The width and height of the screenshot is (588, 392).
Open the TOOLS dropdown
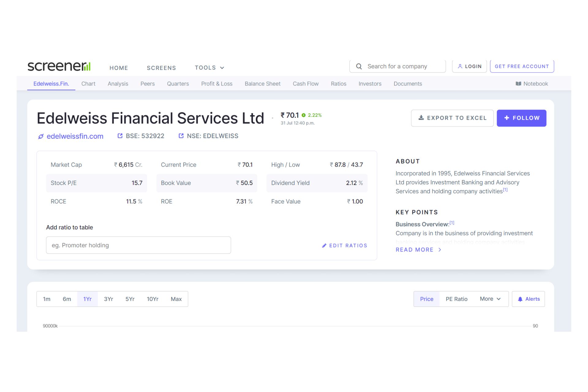click(x=209, y=68)
